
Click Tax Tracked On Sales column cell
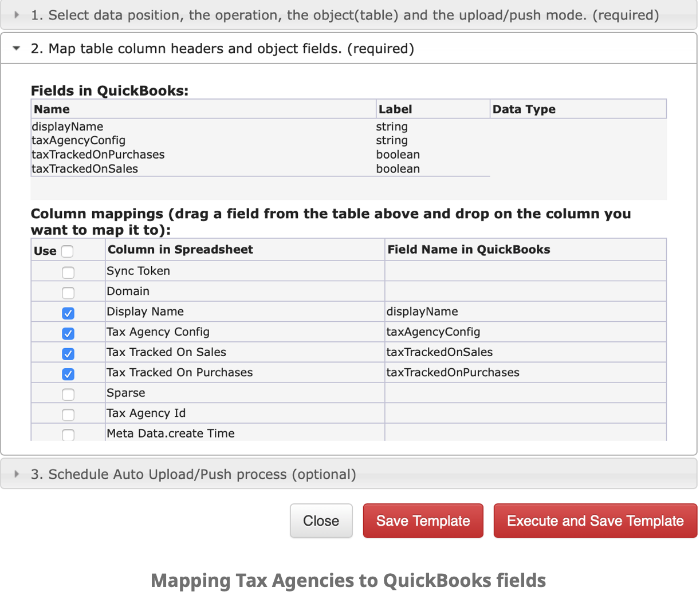[x=245, y=352]
